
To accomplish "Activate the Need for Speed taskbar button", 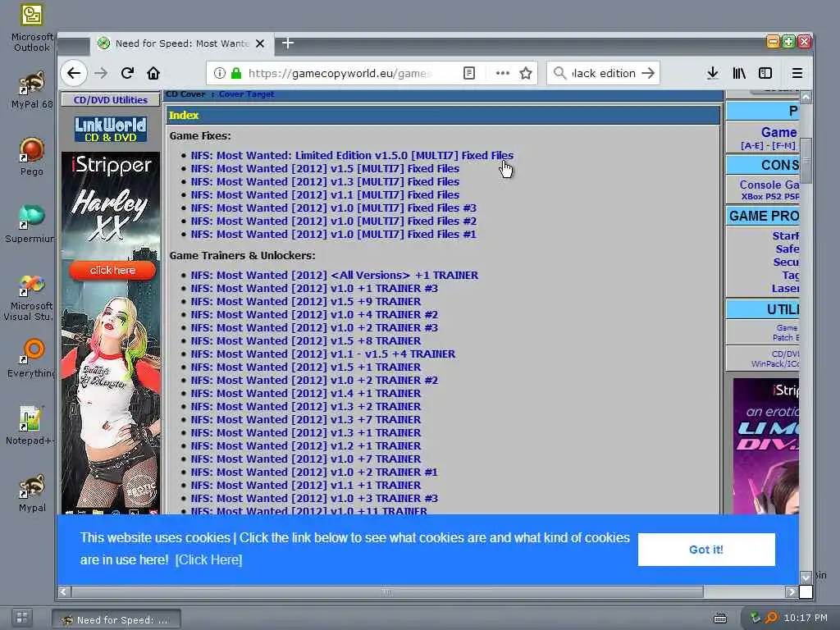I will click(116, 619).
